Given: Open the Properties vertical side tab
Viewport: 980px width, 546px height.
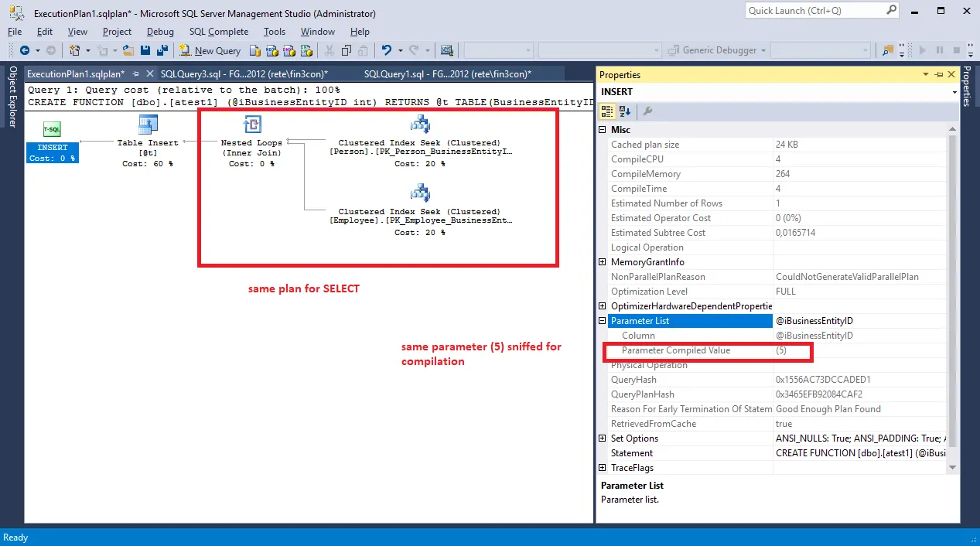Looking at the screenshot, I should coord(966,87).
